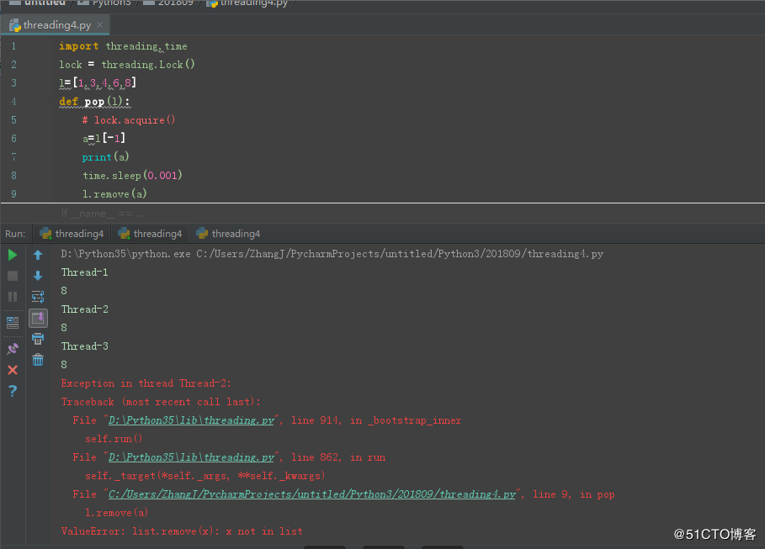Click the 'Exception in thread Thread-2:' line
The width and height of the screenshot is (765, 549).
146,383
